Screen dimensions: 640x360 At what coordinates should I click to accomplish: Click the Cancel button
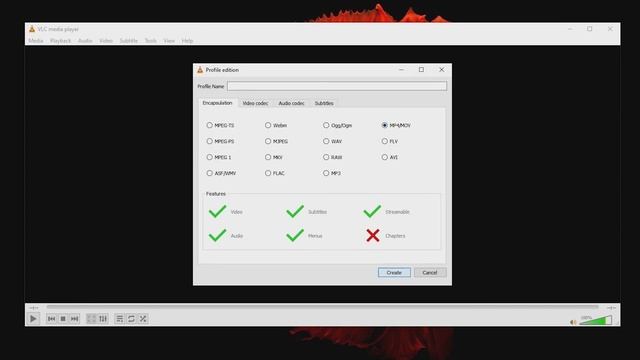(x=430, y=272)
